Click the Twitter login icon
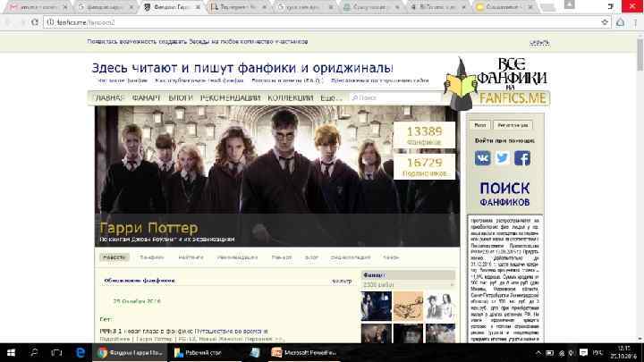The image size is (644, 362). (x=503, y=158)
